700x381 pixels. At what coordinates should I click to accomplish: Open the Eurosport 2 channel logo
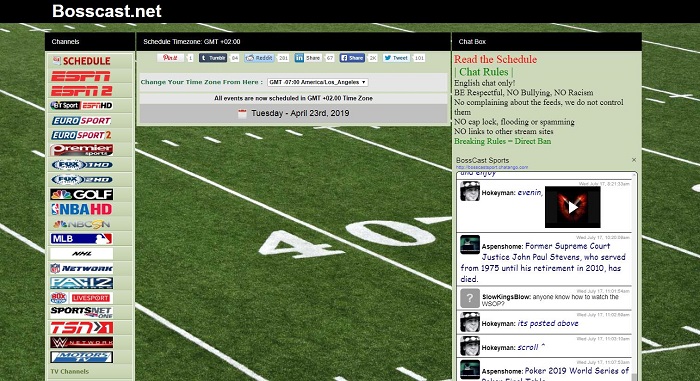[x=81, y=135]
